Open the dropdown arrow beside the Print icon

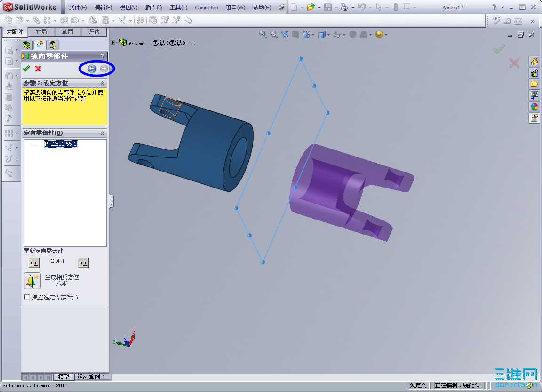tap(352, 7)
